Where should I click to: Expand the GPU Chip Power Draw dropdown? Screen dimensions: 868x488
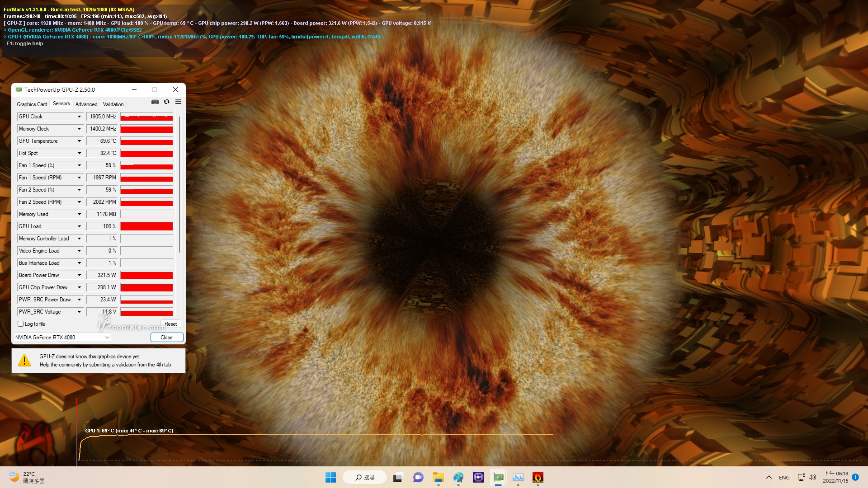click(x=79, y=287)
